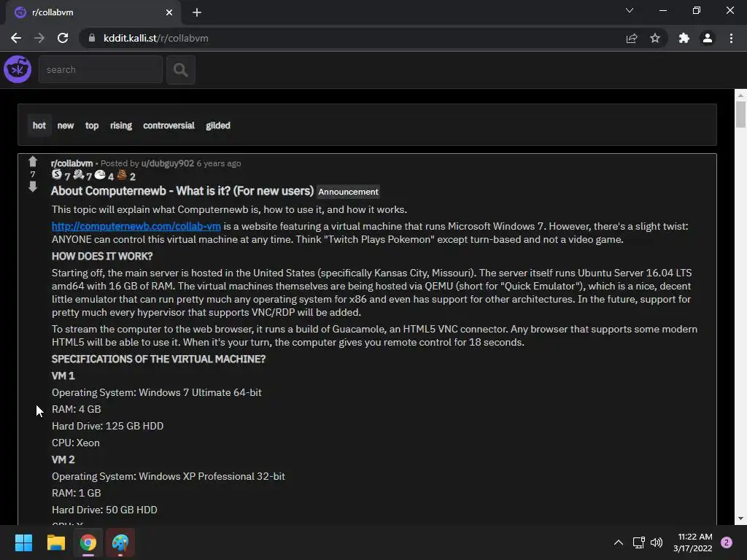Open u/dubguy902 user profile link
This screenshot has width=747, height=560.
(x=168, y=163)
